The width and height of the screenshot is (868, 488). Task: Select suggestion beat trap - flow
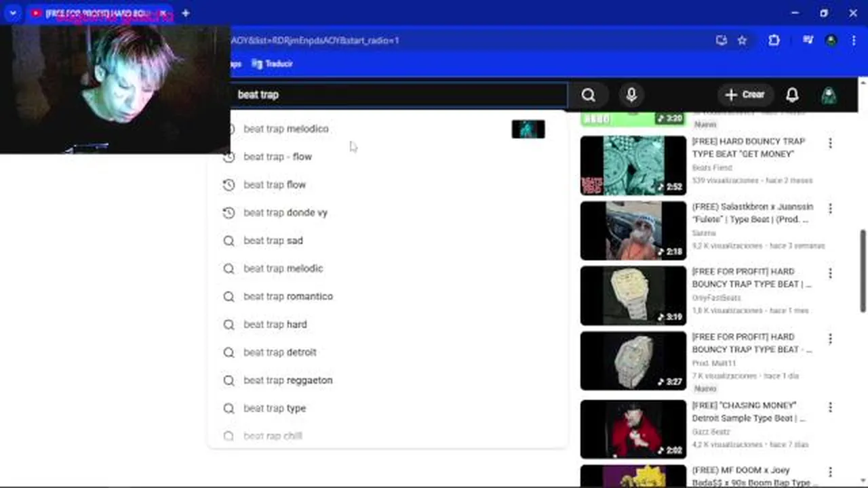(388, 157)
